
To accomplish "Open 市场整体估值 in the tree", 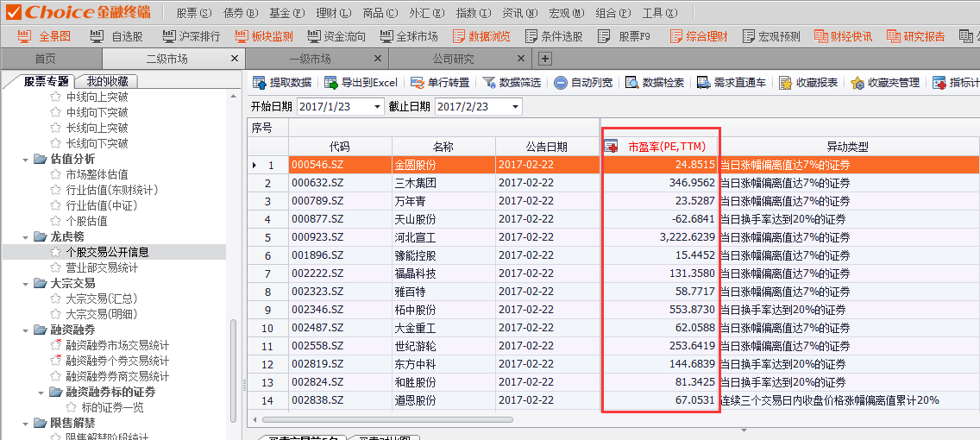I will (x=97, y=175).
